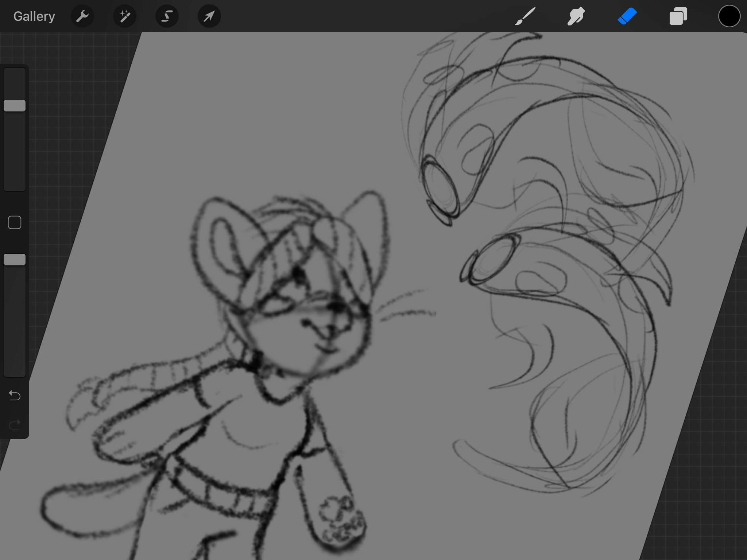Open the Layers panel

[x=678, y=16]
